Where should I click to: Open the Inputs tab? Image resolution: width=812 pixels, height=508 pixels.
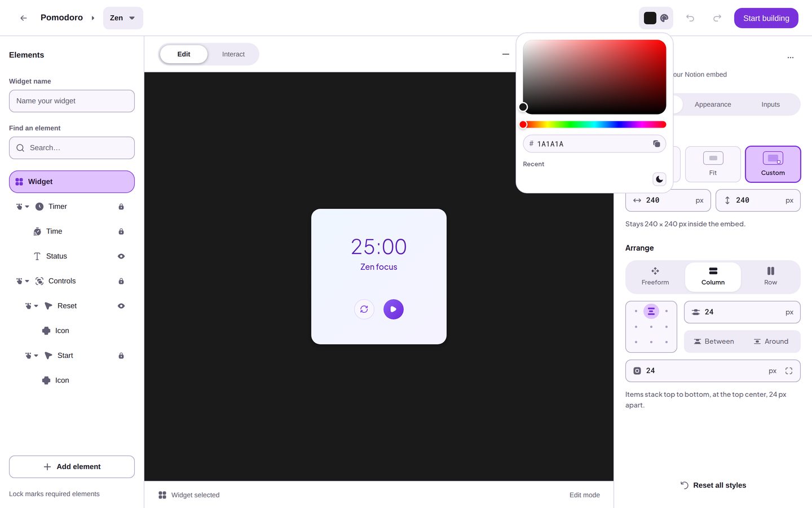coord(771,104)
